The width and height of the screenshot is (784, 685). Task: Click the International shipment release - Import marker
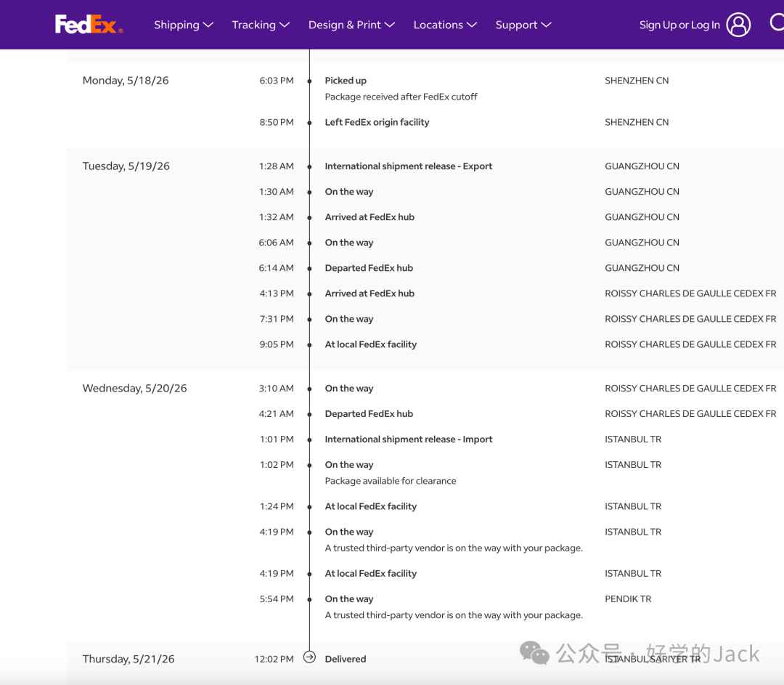(309, 439)
